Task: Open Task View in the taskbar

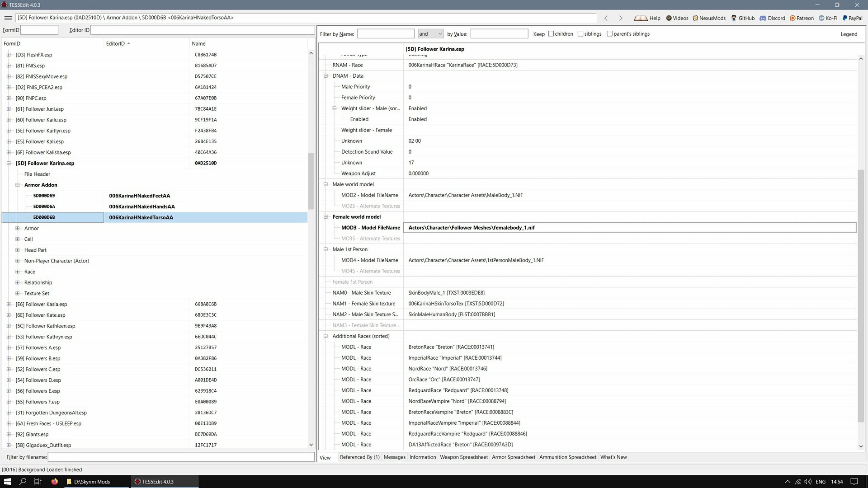Action: pos(38,482)
